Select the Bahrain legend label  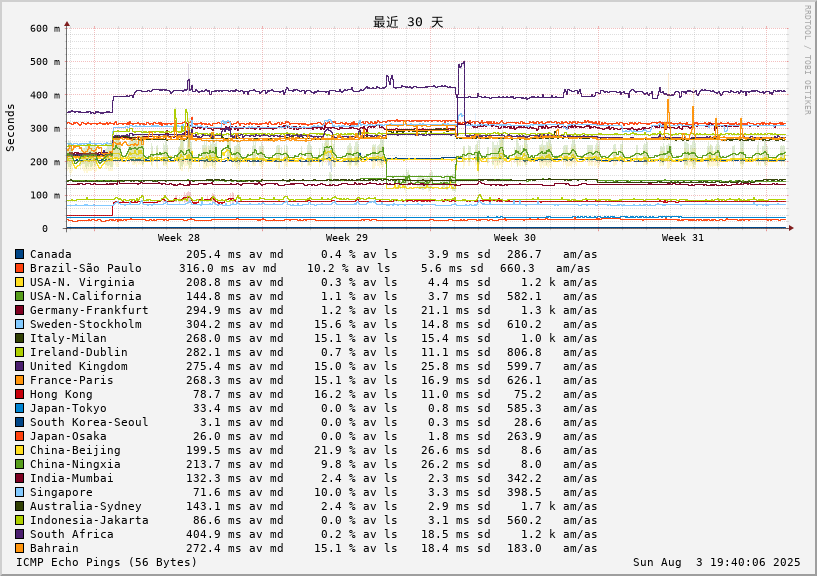54,548
